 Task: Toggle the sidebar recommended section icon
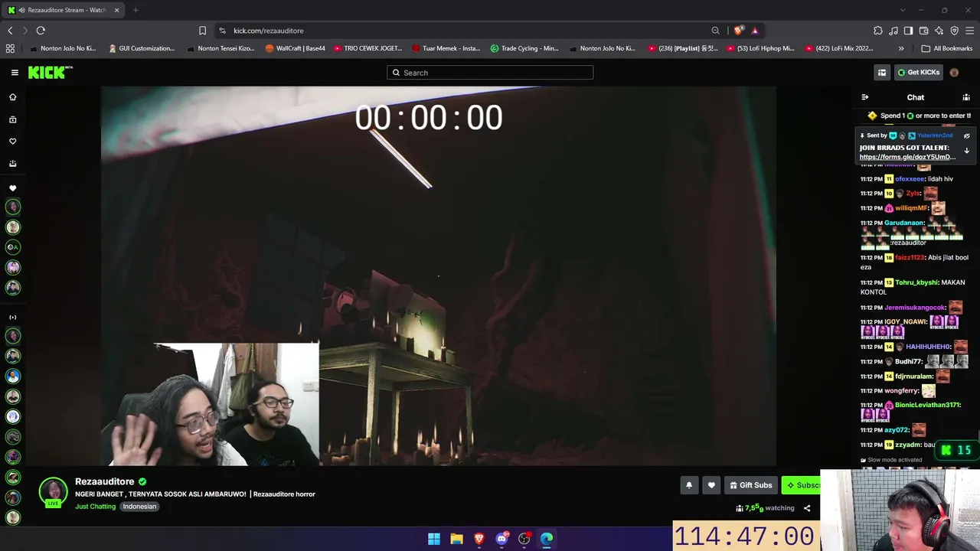(12, 318)
